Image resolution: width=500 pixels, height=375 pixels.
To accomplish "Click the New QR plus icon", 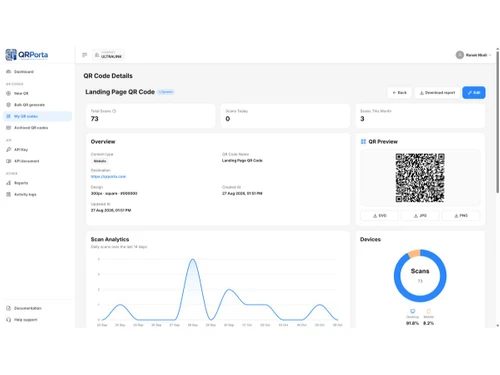I will 9,93.
